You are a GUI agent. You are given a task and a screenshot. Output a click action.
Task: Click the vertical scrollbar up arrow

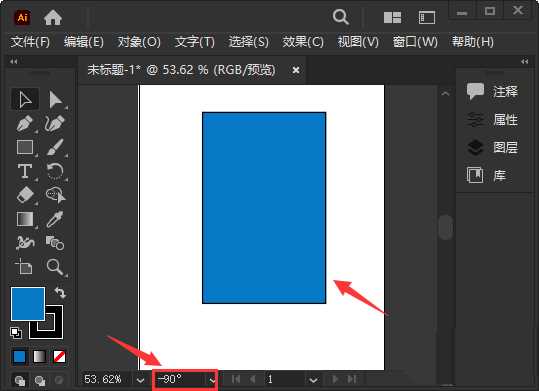446,94
